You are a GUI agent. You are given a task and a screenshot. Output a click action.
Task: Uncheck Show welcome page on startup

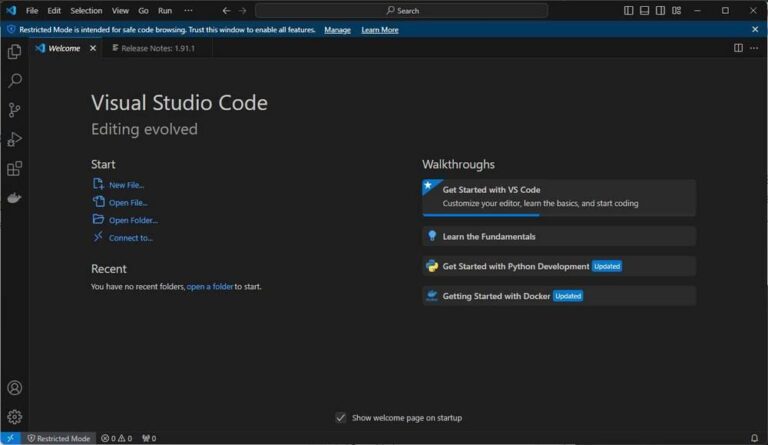[340, 418]
